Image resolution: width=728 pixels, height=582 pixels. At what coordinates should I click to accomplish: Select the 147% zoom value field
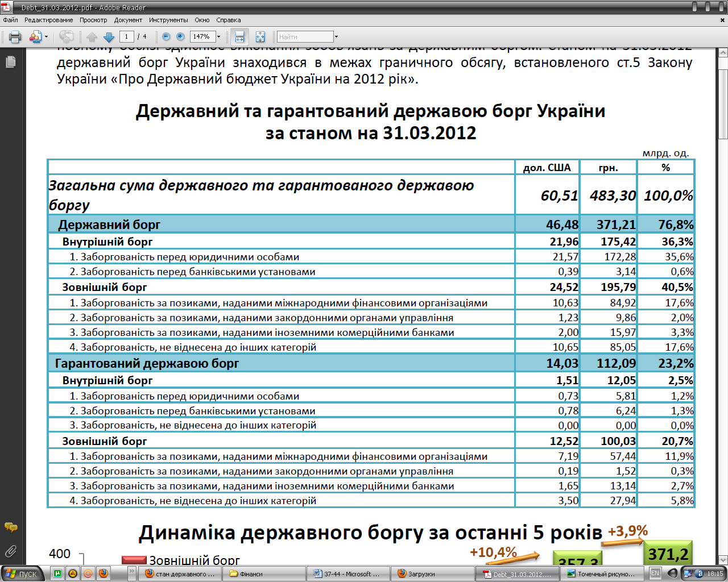[202, 36]
